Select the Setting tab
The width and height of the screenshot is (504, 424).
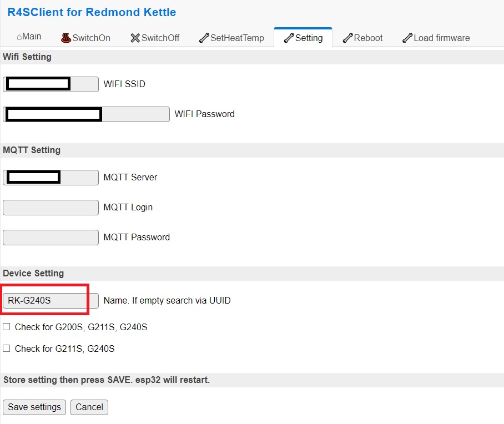point(303,38)
